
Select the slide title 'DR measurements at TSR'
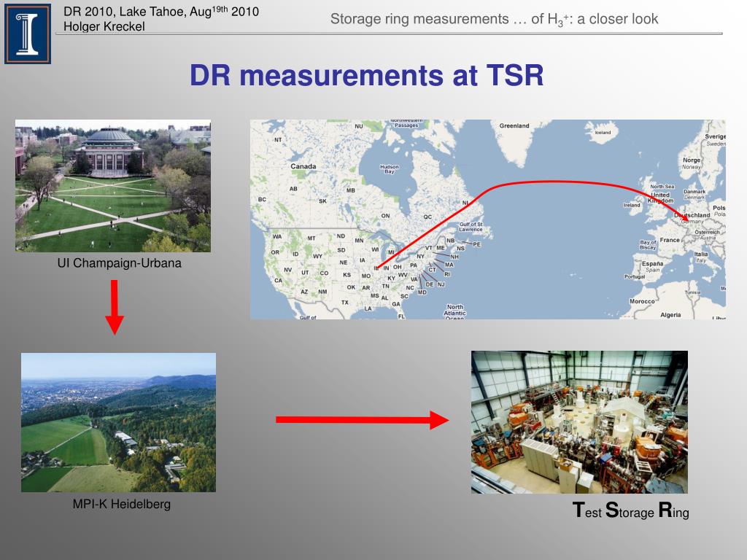[366, 75]
